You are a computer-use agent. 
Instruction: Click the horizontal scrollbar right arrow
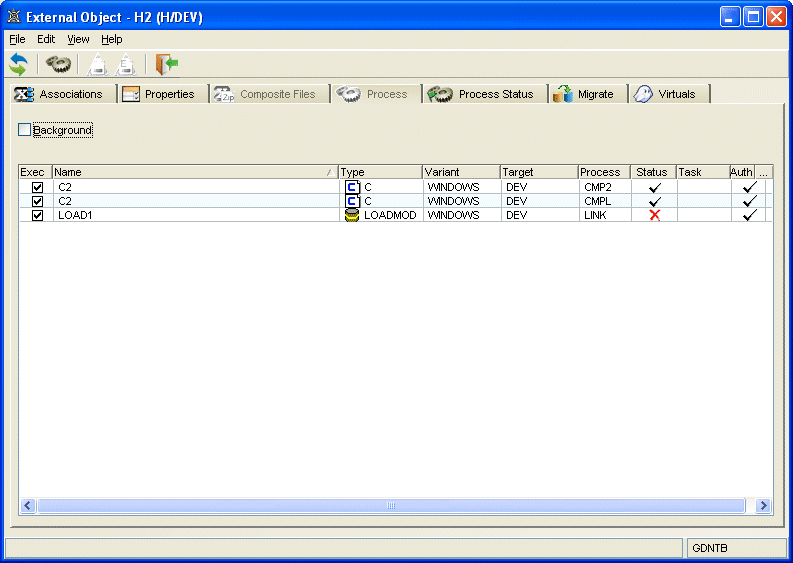click(x=764, y=506)
